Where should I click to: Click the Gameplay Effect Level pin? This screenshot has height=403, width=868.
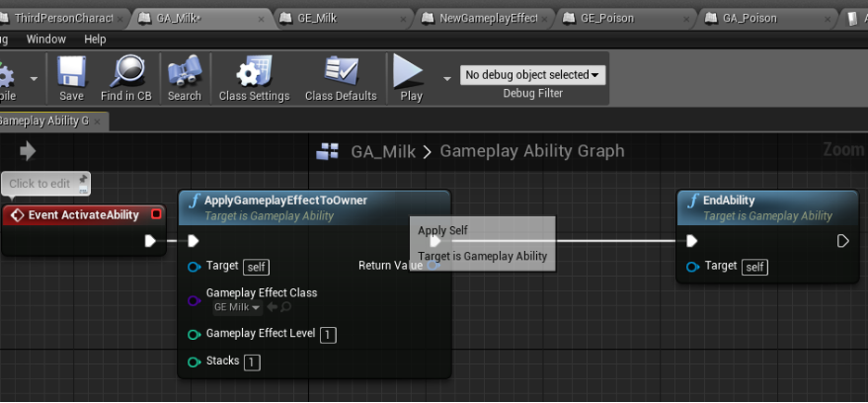pos(194,335)
